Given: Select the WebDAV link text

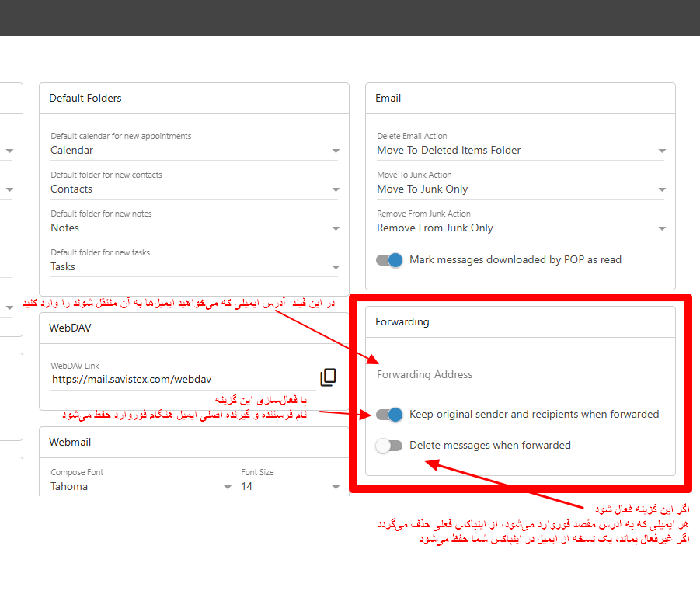Looking at the screenshot, I should 131,379.
